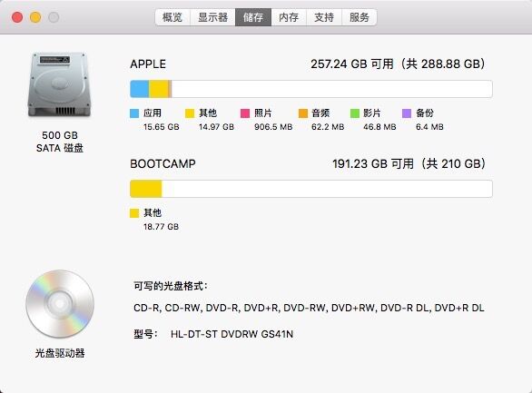Switch to the 服务 tab
The height and width of the screenshot is (393, 532).
360,17
